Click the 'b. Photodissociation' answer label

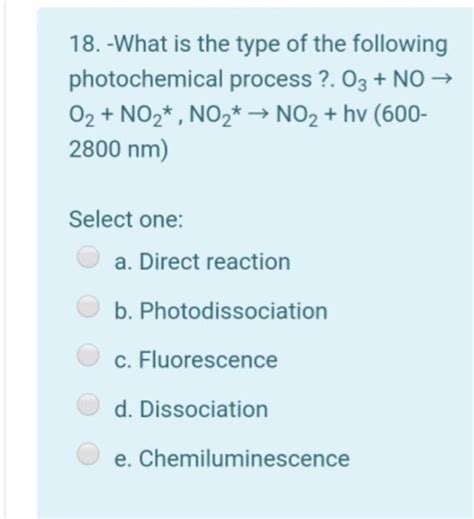point(221,311)
